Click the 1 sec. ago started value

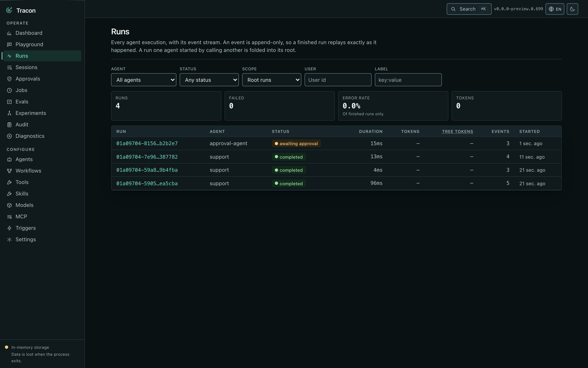(x=531, y=144)
